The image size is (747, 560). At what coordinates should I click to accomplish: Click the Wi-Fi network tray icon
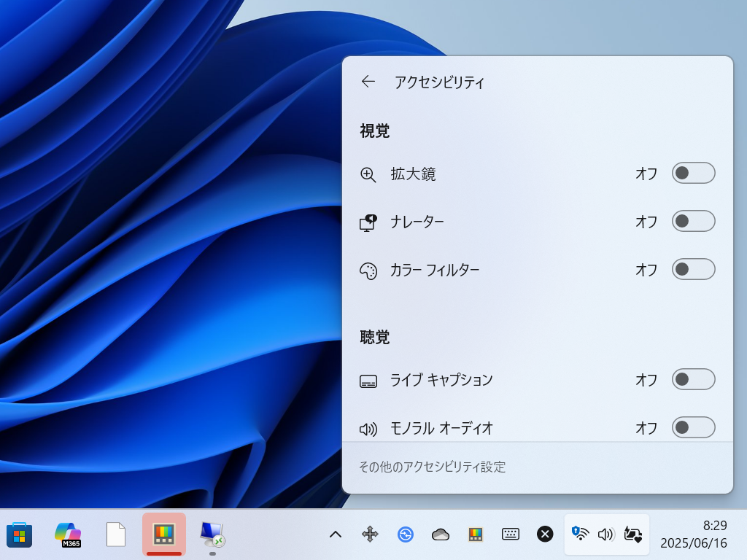pyautogui.click(x=580, y=534)
